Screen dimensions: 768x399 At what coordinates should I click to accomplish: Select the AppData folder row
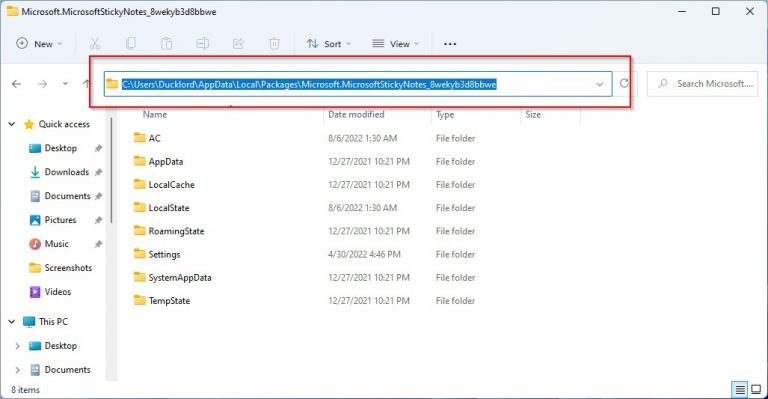pos(304,161)
